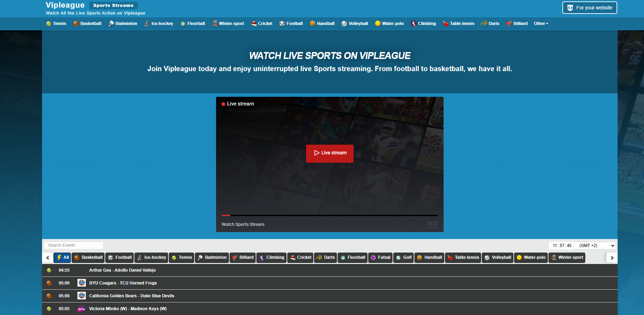This screenshot has width=644, height=315.
Task: Enable the All events filter
Action: pyautogui.click(x=62, y=258)
